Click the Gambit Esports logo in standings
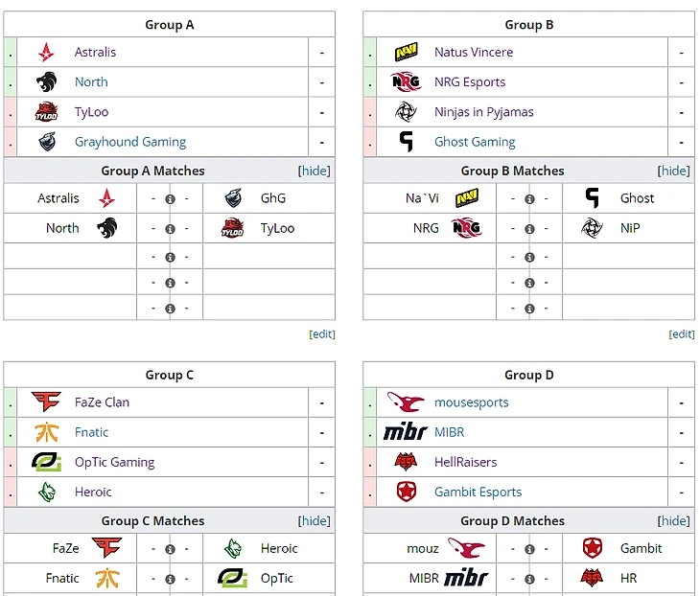 (x=406, y=492)
